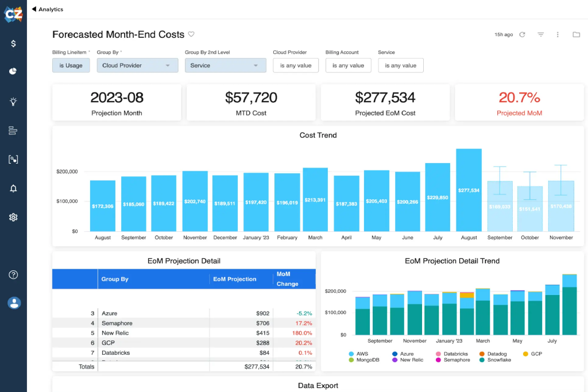Open the Billing Account is any value filter
The image size is (588, 392).
348,65
